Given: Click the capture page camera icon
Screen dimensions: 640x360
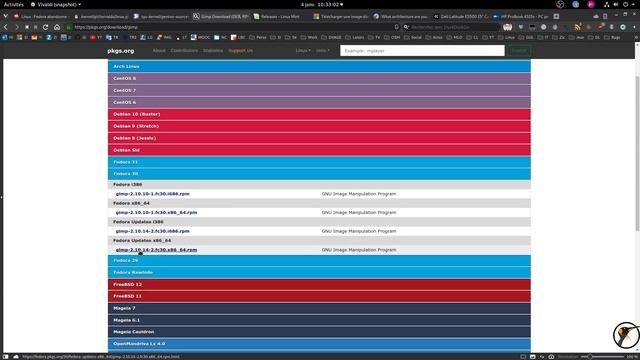Looking at the screenshot, I should pyautogui.click(x=551, y=356).
